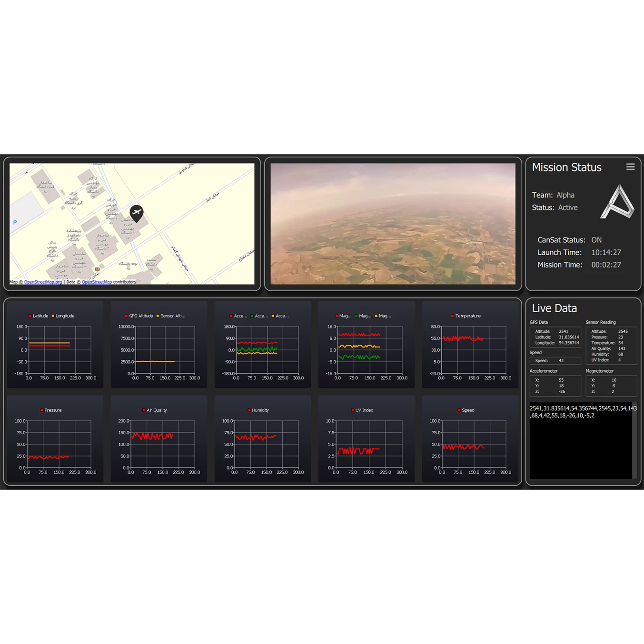The width and height of the screenshot is (644, 644).
Task: Click the Launch Time 10:14:27 value
Action: 606,252
